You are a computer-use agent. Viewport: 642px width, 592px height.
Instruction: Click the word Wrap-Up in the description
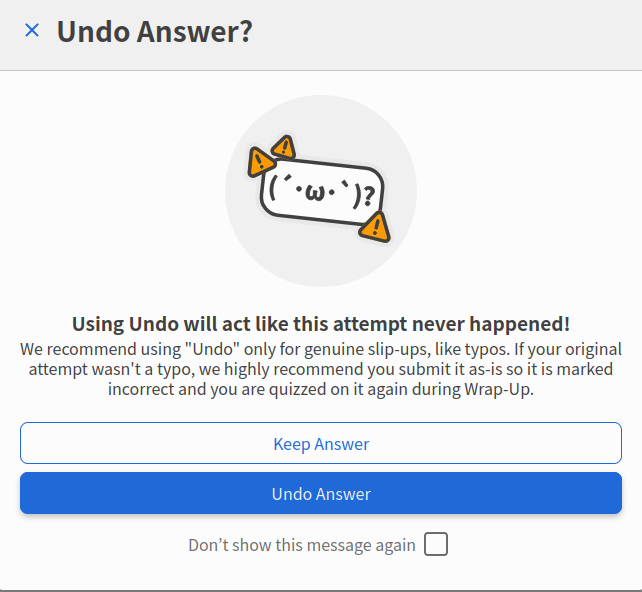(x=498, y=389)
